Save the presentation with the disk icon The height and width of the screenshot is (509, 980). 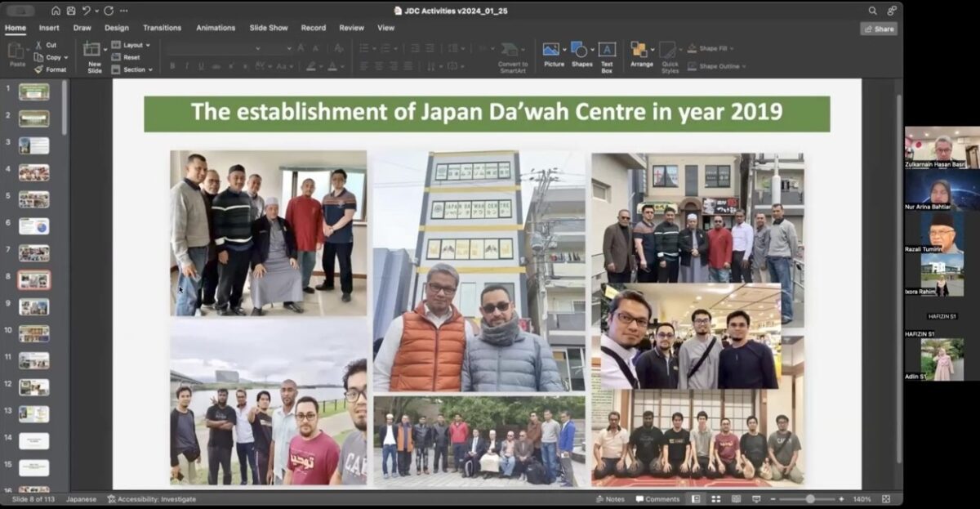coord(71,11)
